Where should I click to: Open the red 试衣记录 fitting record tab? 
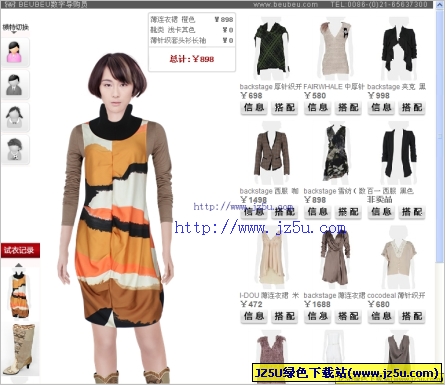point(20,250)
